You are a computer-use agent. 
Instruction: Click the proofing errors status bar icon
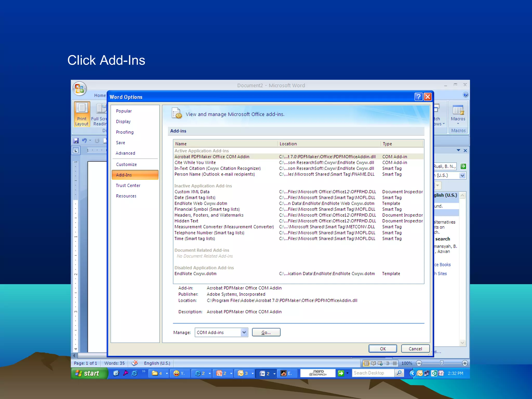click(x=134, y=363)
